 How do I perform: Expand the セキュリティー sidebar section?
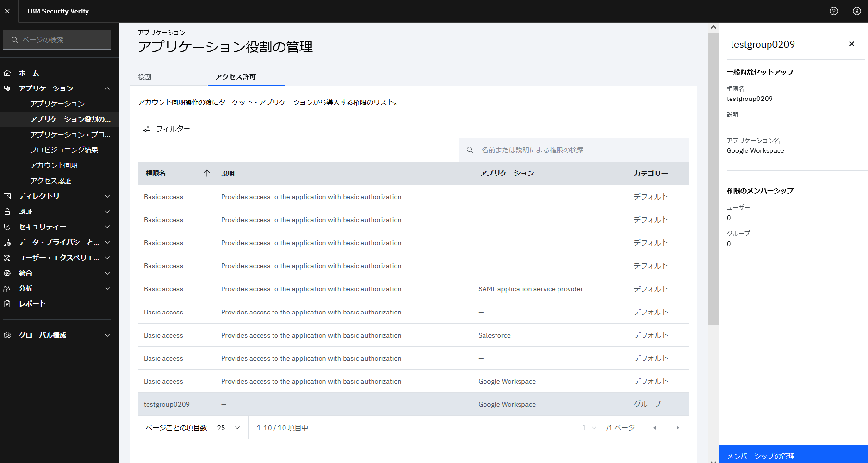pyautogui.click(x=107, y=227)
